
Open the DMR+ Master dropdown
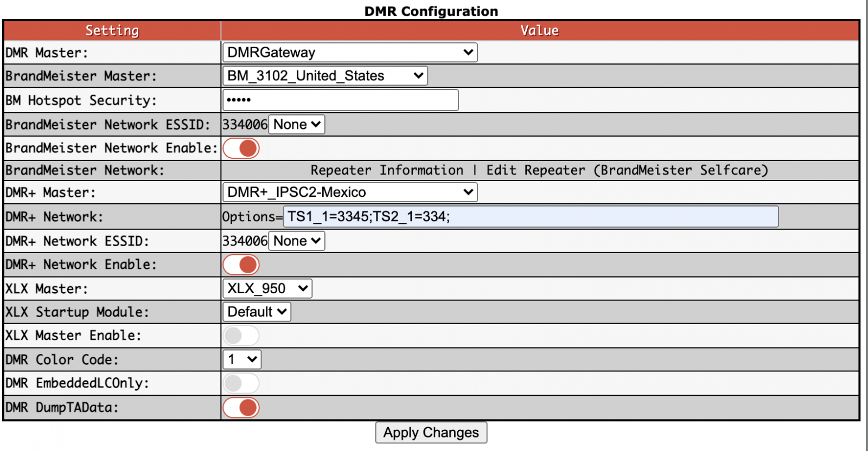pos(349,191)
